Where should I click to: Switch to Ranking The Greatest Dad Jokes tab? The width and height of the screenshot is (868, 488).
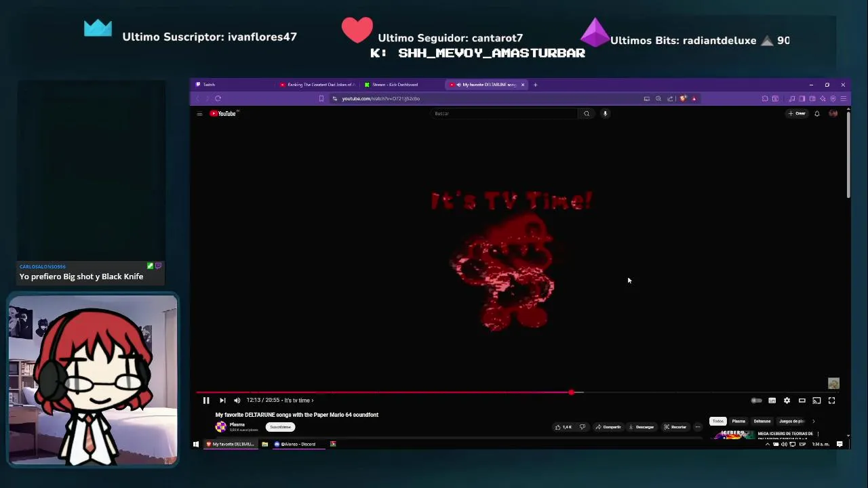coord(317,85)
